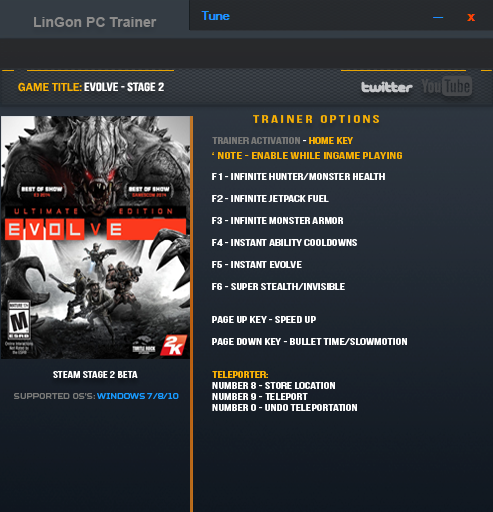The image size is (493, 512).
Task: Click the LinGon PC Trainer title
Action: [95, 22]
